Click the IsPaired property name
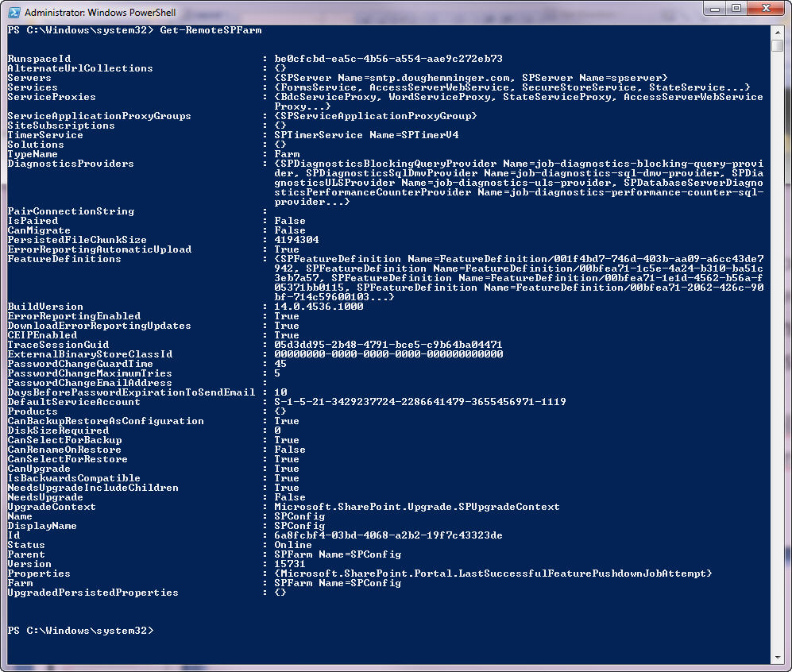This screenshot has width=792, height=672. point(33,221)
